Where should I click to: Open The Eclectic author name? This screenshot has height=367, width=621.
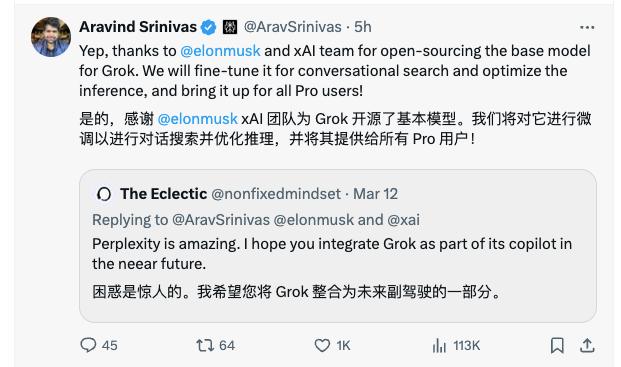[164, 194]
